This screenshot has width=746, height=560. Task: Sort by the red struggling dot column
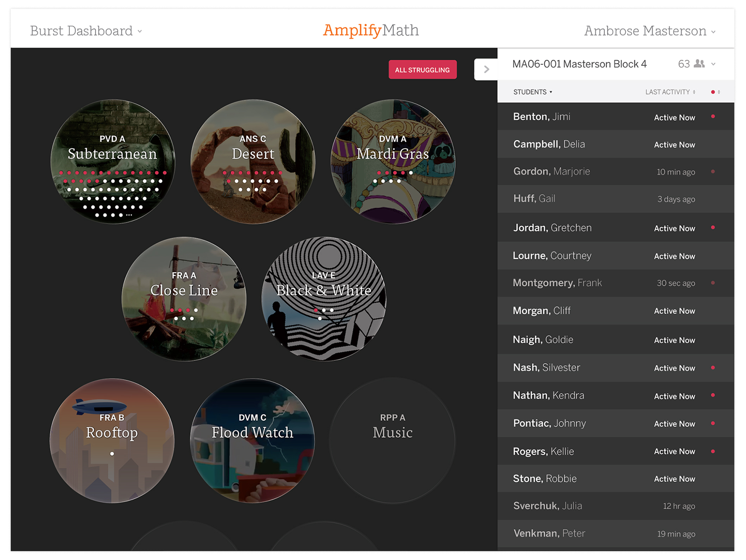click(715, 92)
